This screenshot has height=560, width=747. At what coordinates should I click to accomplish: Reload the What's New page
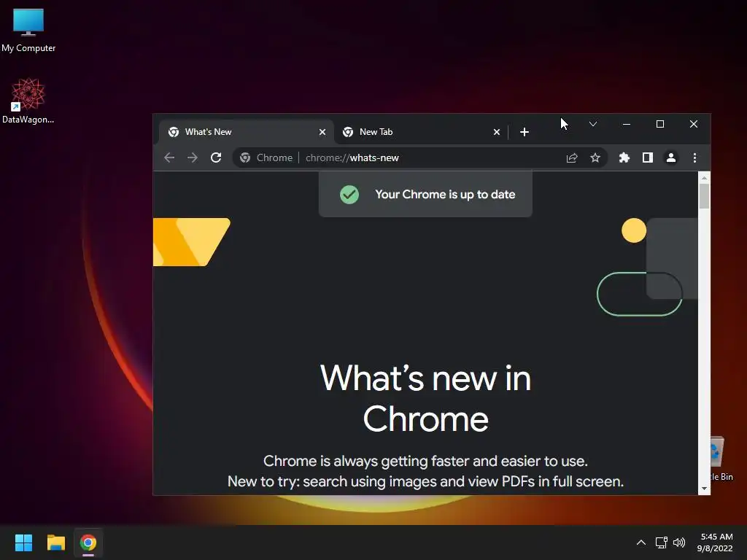216,157
